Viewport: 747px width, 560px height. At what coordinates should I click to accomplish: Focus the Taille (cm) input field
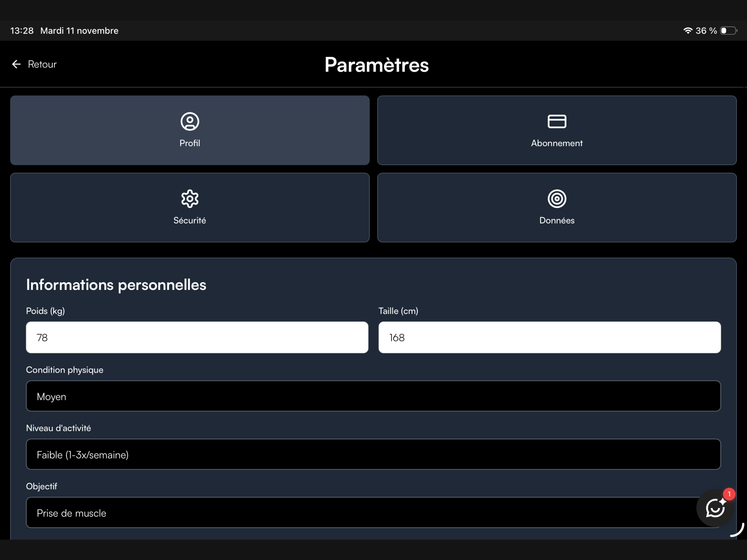[550, 337]
